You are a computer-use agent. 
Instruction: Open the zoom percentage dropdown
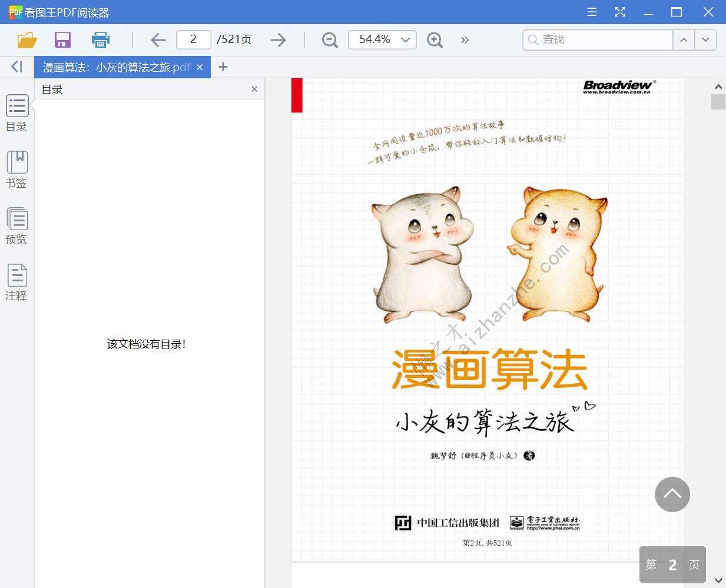click(405, 39)
